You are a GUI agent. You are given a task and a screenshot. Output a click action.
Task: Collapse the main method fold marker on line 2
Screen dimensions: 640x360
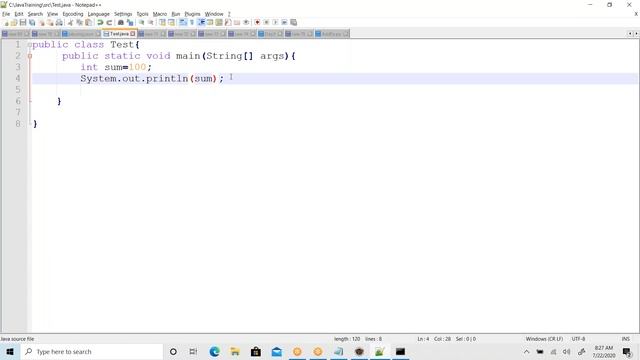(x=29, y=56)
